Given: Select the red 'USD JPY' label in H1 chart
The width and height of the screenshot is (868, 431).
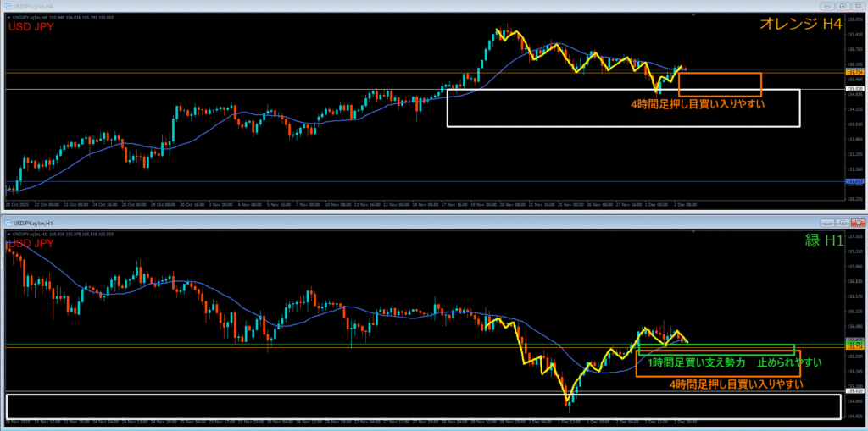Looking at the screenshot, I should (x=31, y=243).
